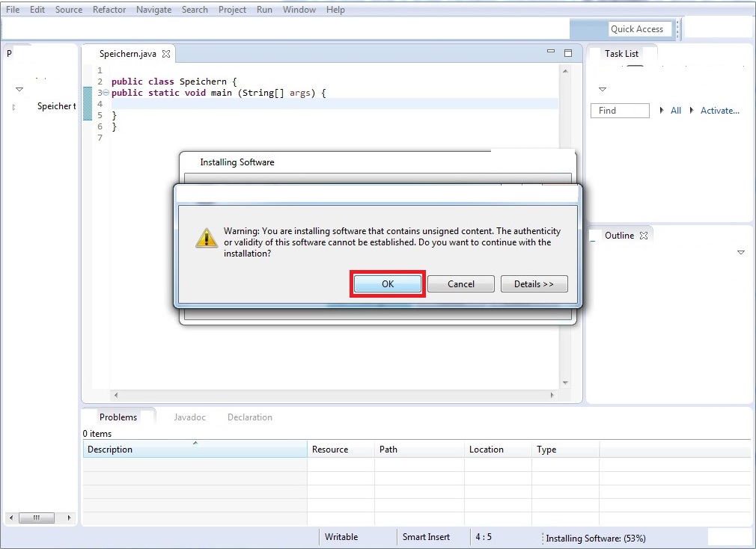The image size is (756, 549).
Task: Close the Outline view via tab icon
Action: (644, 235)
